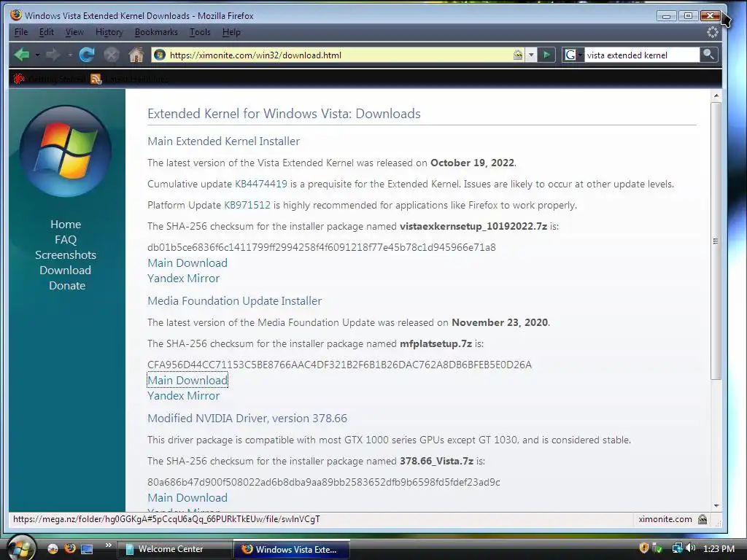
Task: Follow the KB971512 Platform Update link
Action: [x=247, y=205]
